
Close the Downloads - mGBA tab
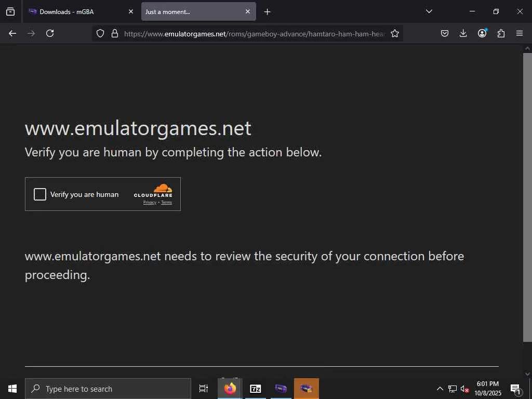click(x=131, y=11)
